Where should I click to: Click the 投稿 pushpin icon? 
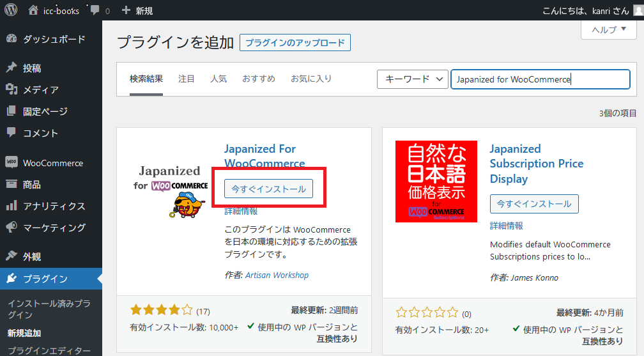click(x=11, y=67)
